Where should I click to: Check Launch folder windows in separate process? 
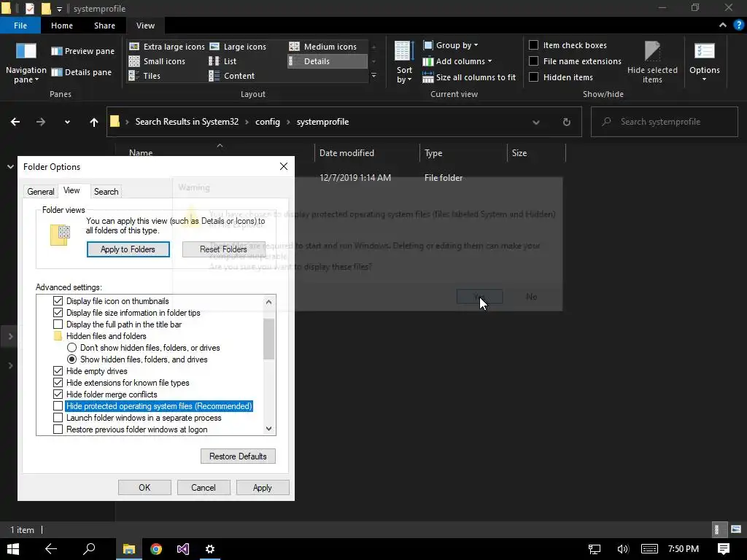58,418
